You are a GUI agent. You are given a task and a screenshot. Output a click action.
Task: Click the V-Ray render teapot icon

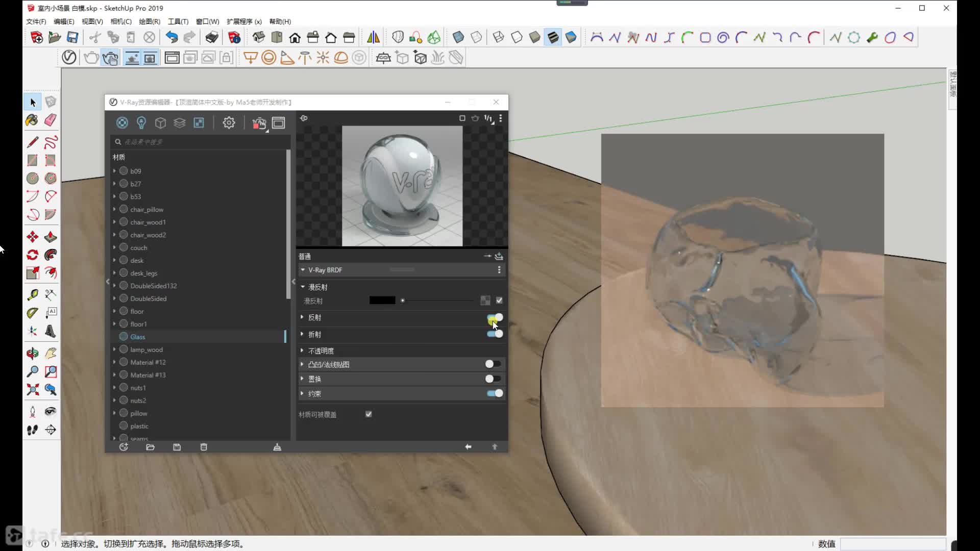click(91, 58)
